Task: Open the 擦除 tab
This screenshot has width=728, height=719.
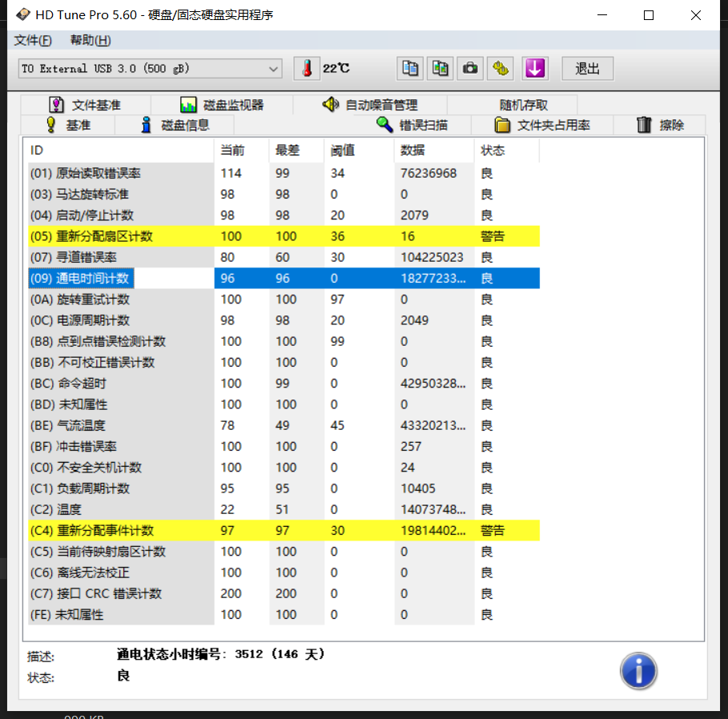Action: pyautogui.click(x=661, y=125)
